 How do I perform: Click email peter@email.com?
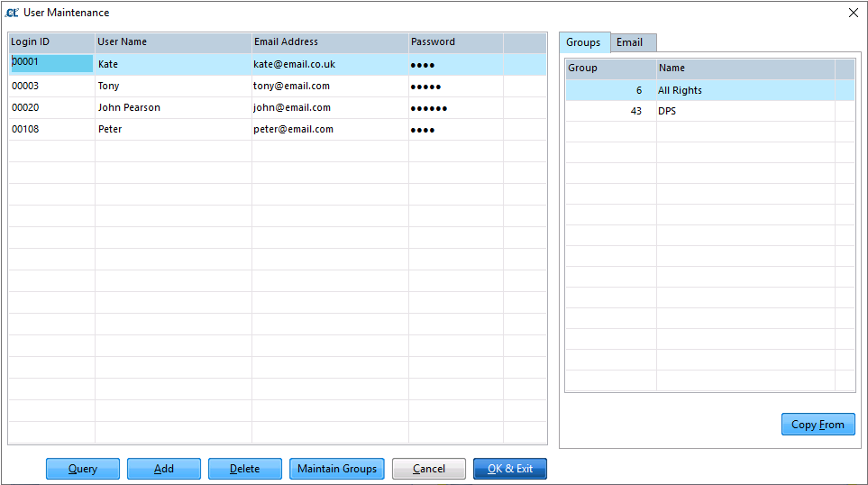pyautogui.click(x=294, y=129)
